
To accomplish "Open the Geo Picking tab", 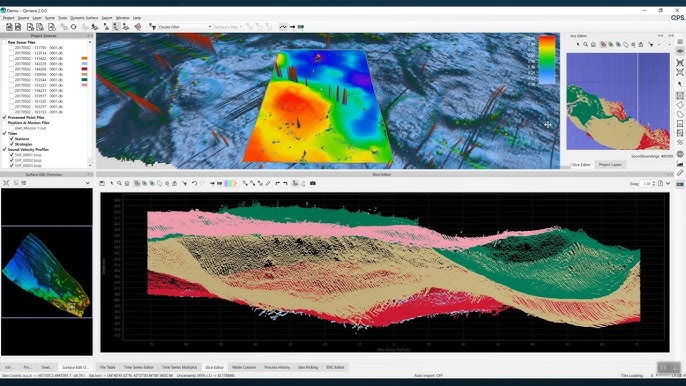I will pos(308,367).
